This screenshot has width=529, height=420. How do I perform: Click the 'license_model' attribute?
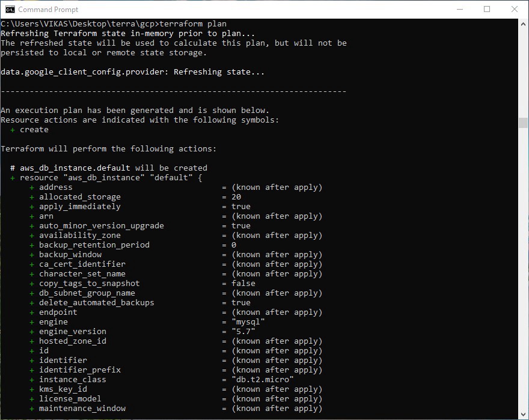coord(70,399)
